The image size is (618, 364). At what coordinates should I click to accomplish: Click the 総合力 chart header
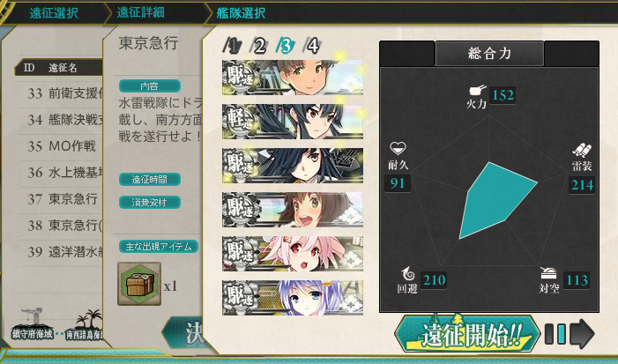coord(489,53)
